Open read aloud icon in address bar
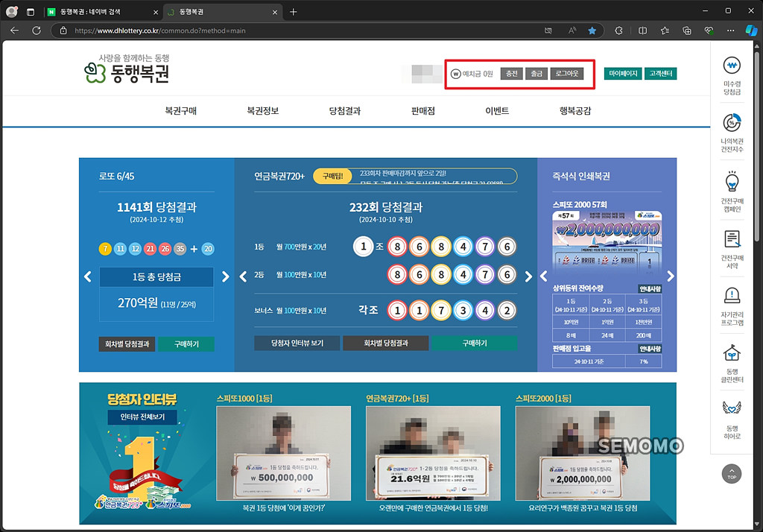This screenshot has width=763, height=532. tap(572, 31)
